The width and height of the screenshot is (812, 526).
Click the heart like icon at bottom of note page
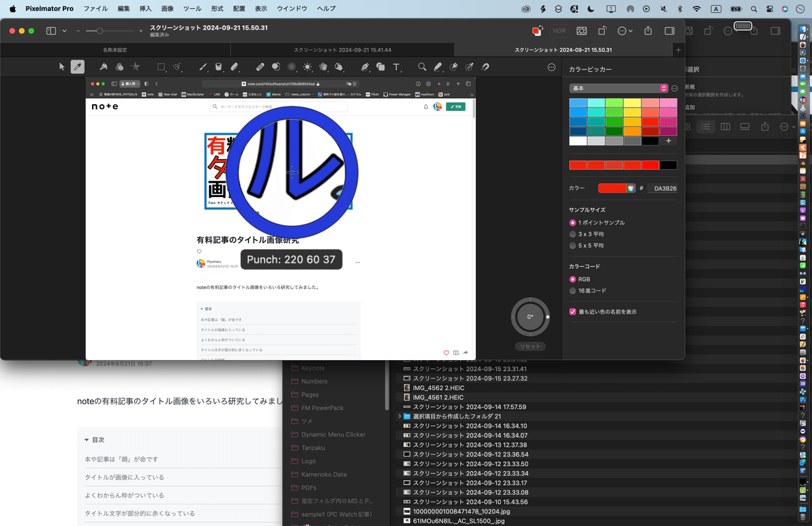(446, 353)
